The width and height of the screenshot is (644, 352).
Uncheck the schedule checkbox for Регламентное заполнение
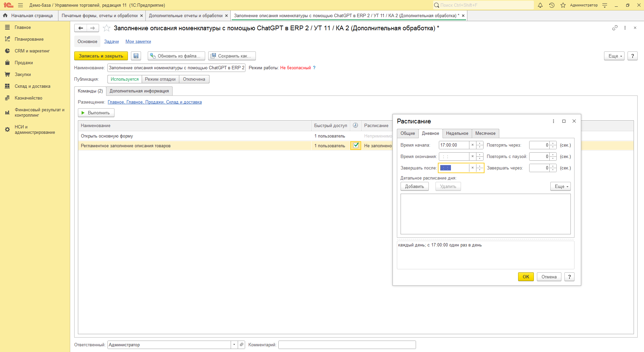(356, 146)
